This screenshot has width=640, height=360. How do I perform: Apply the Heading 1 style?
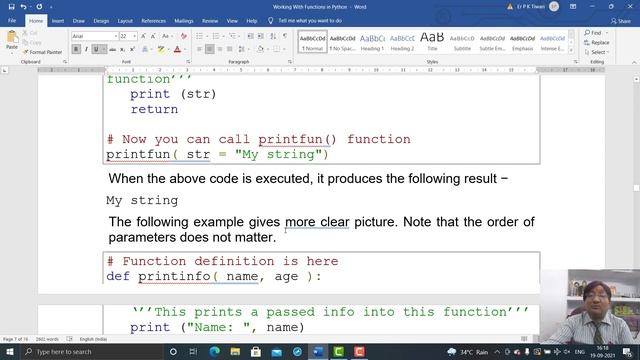[x=372, y=42]
